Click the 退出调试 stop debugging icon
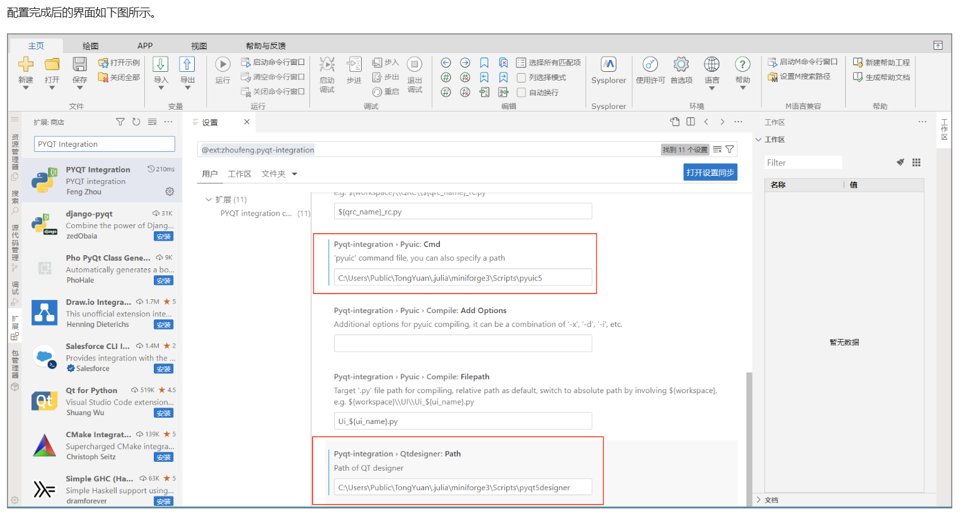Viewport: 980px width, 516px height. pos(414,64)
